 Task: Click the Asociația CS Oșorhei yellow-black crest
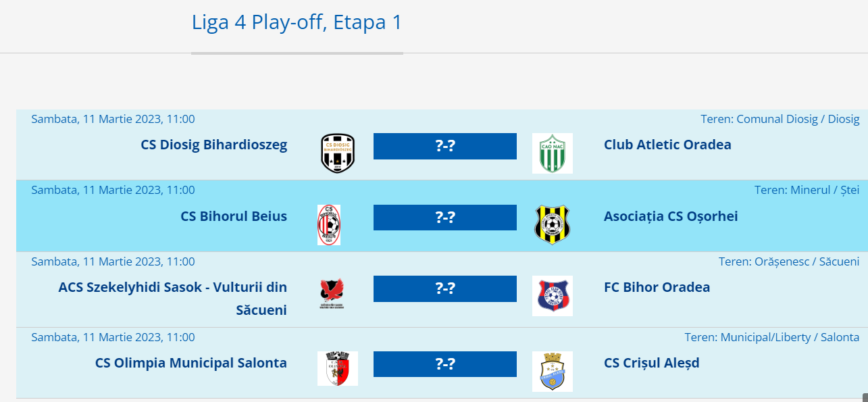point(552,225)
